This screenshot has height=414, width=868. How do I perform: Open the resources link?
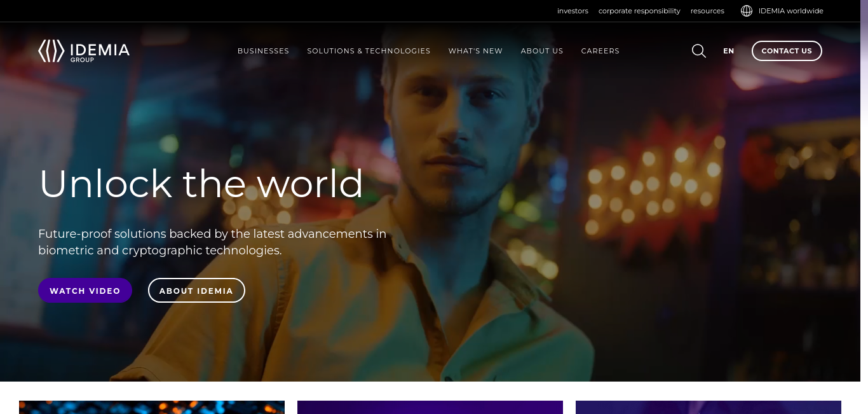click(x=707, y=11)
